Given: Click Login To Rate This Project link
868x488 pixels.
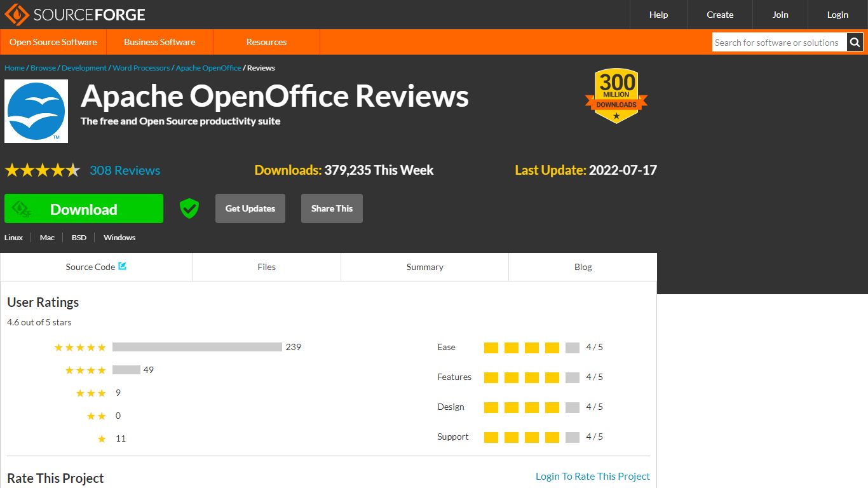Looking at the screenshot, I should [x=593, y=476].
